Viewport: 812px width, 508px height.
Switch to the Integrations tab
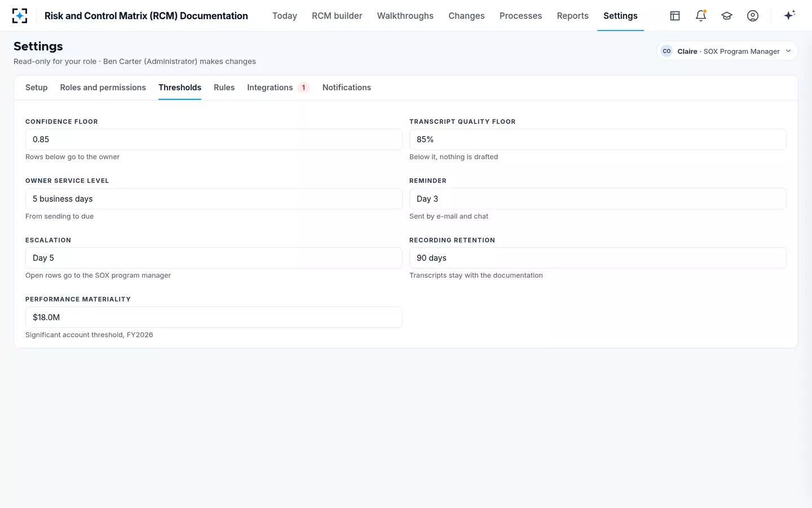(x=278, y=87)
